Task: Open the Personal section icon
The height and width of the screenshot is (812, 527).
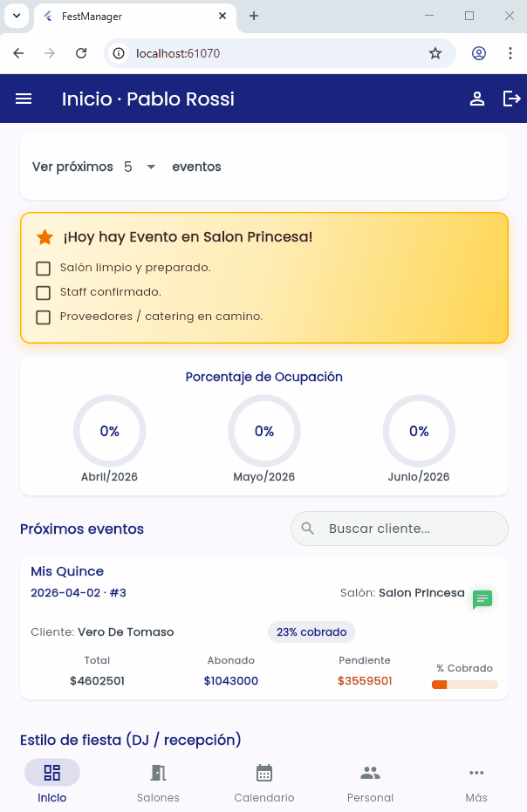Action: pyautogui.click(x=370, y=773)
